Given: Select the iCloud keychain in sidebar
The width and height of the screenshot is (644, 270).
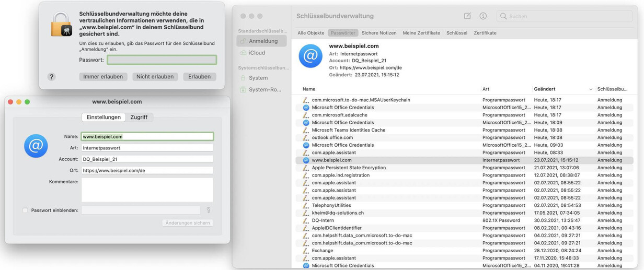Looking at the screenshot, I should [x=261, y=53].
